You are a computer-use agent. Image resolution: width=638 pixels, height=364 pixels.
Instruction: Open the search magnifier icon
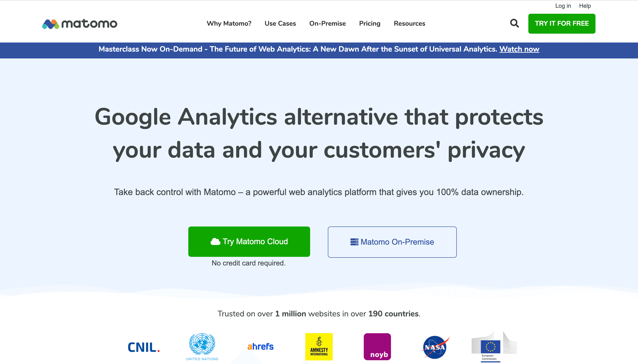point(514,23)
